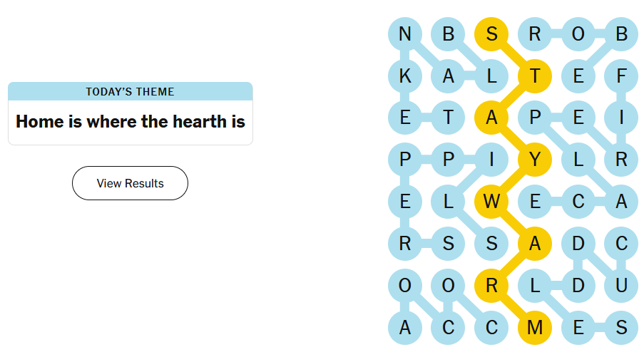644x362 pixels.
Task: Pick the S in the bottom-right corner
Action: pos(621,328)
